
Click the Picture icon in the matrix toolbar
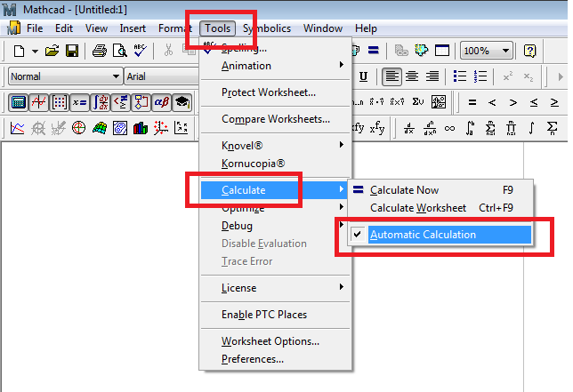(x=438, y=102)
